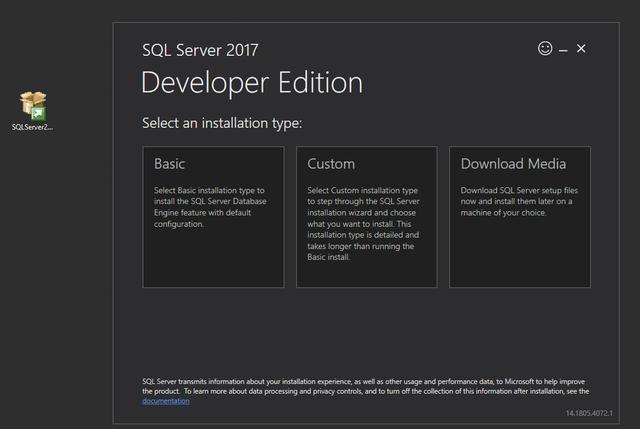
Task: Click the version number 14.1805.4072.1
Action: click(589, 413)
